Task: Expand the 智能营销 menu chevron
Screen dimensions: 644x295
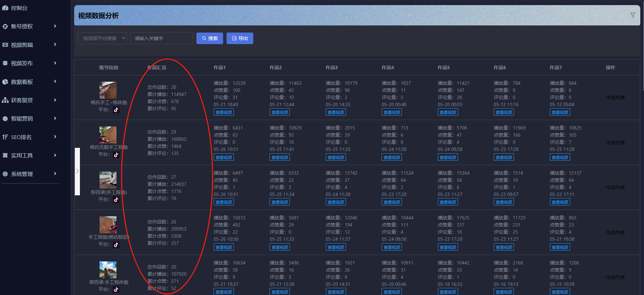Action: 55,118
